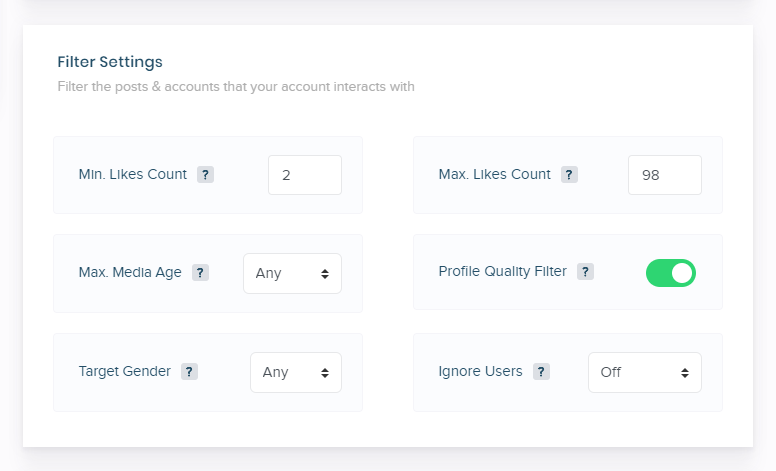The height and width of the screenshot is (471, 776).
Task: Select the Max. Media Age label text
Action: click(x=130, y=272)
